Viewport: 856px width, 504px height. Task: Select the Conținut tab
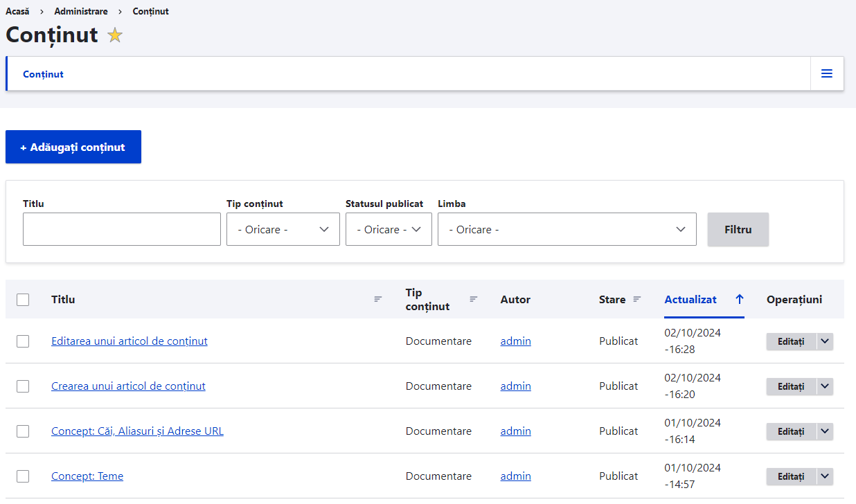pos(43,74)
